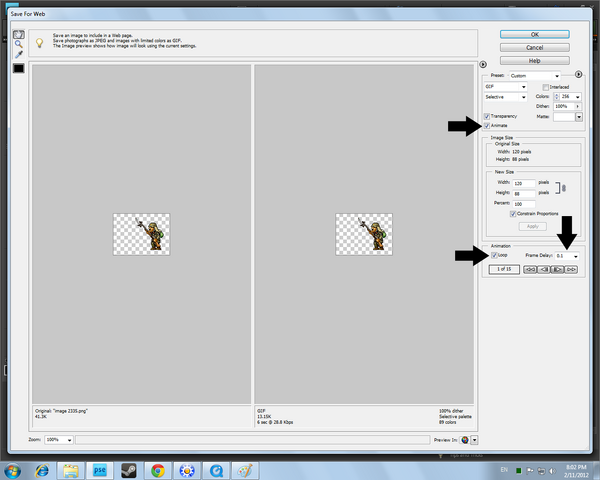Select the Hand tool in Save For Web
The width and height of the screenshot is (600, 480).
click(18, 34)
